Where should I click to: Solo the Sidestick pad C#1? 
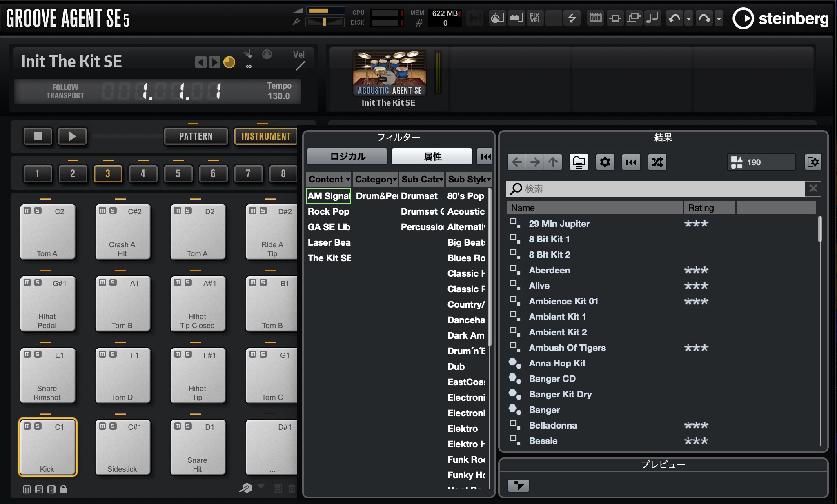(x=113, y=426)
